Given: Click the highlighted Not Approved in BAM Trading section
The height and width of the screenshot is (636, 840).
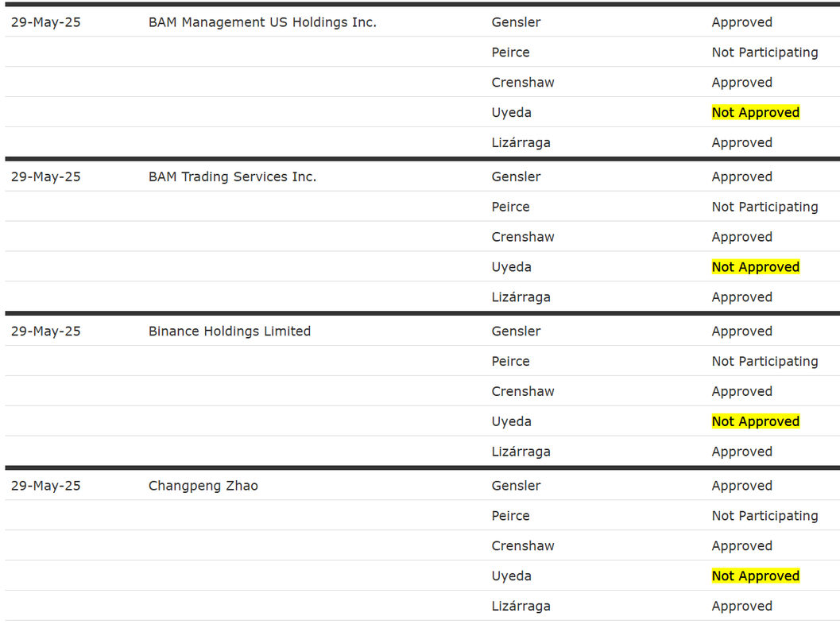Looking at the screenshot, I should (755, 267).
